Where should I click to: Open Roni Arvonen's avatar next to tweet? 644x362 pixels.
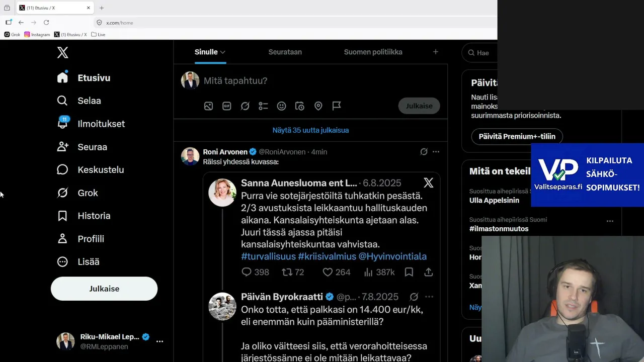tap(190, 156)
